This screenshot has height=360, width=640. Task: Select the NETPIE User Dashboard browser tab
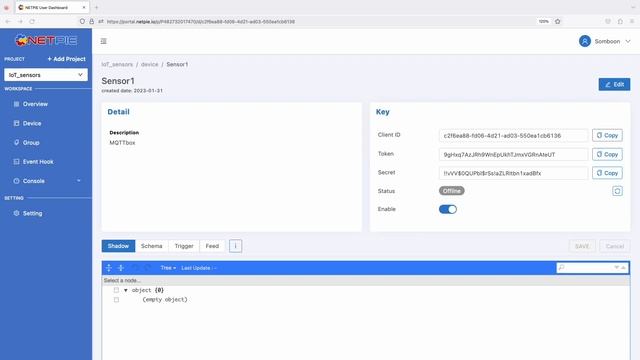pos(52,7)
